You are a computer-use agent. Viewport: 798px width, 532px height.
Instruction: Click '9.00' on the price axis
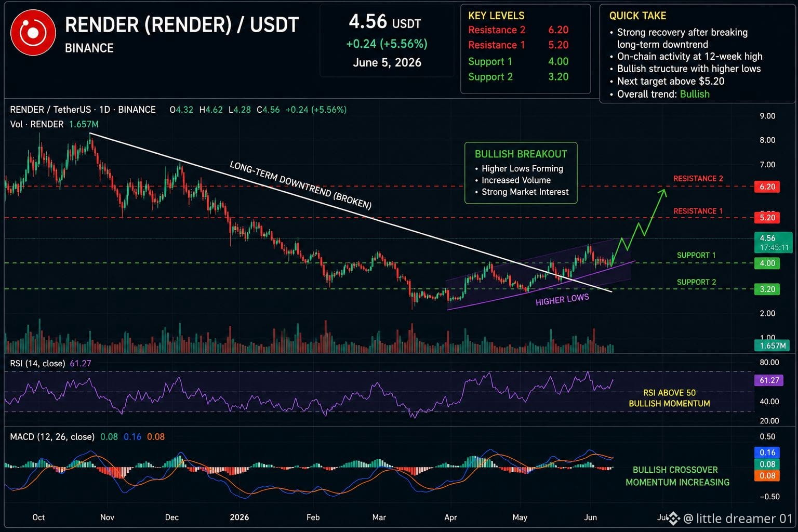coord(767,116)
